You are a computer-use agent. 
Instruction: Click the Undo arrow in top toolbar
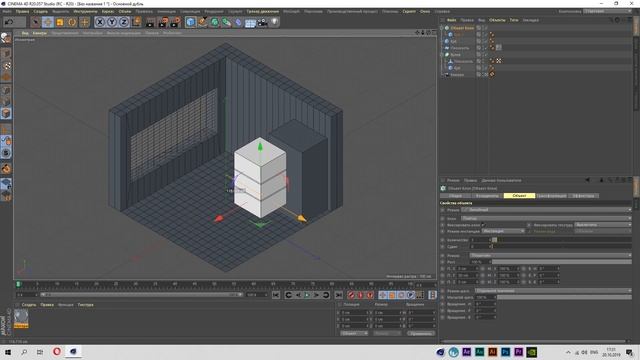pyautogui.click(x=9, y=22)
